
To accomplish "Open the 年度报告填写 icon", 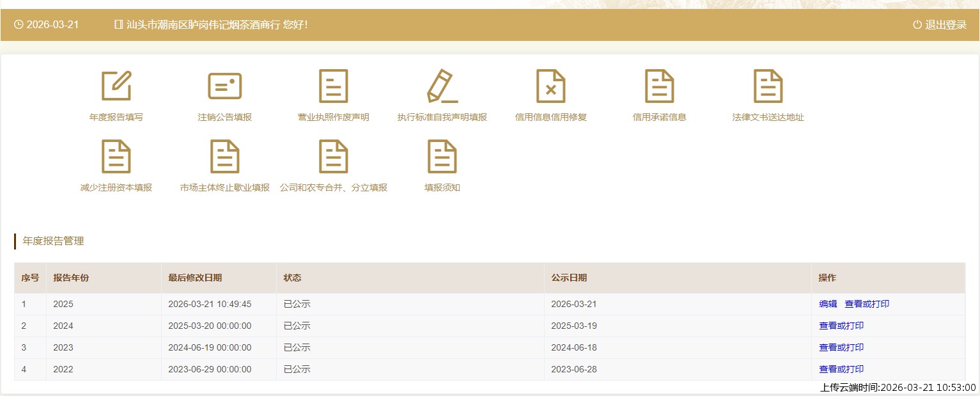I will pos(116,86).
